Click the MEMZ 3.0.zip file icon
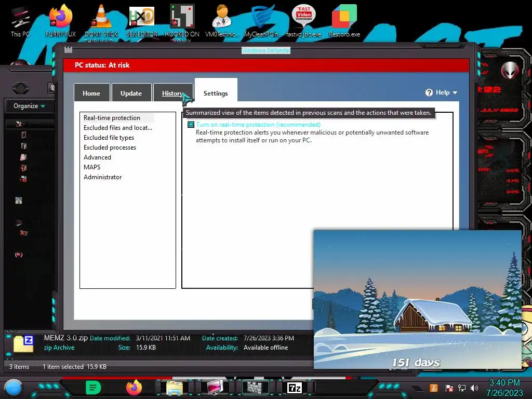 tap(23, 343)
